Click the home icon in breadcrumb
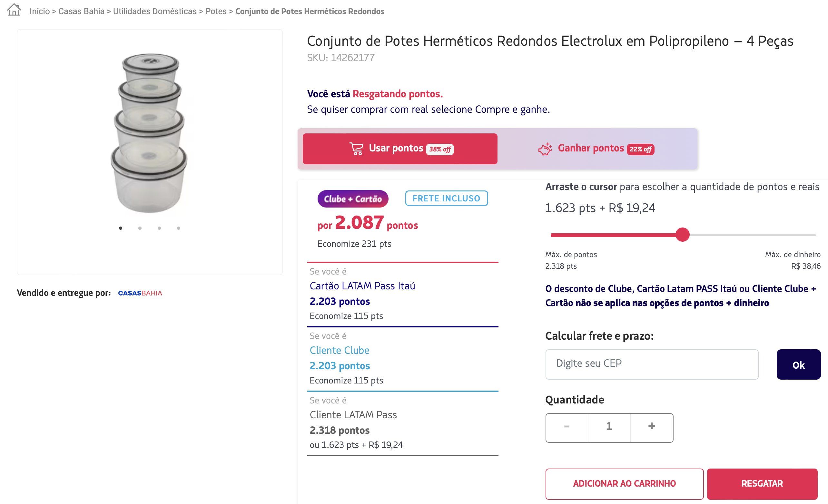The height and width of the screenshot is (504, 828). 14,10
